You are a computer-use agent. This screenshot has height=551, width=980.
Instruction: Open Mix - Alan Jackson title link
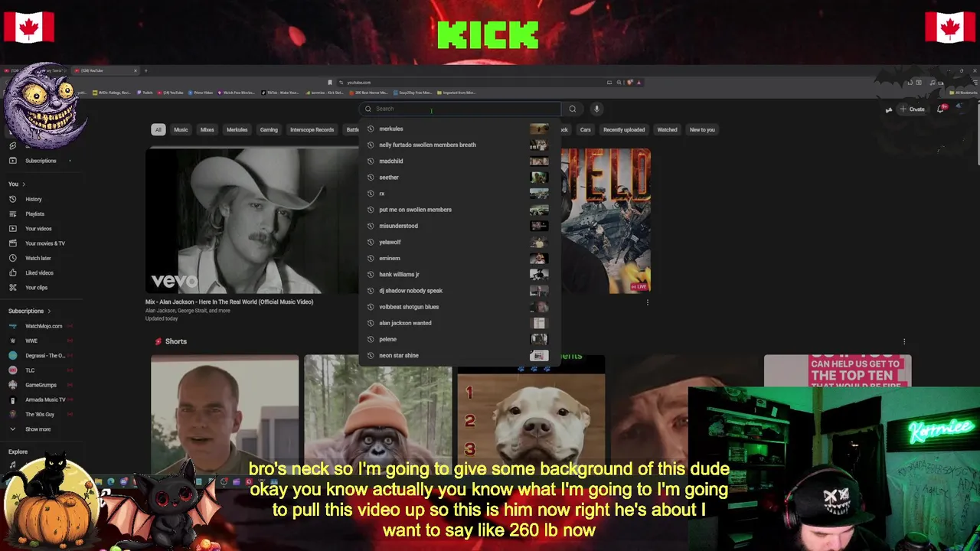[230, 302]
